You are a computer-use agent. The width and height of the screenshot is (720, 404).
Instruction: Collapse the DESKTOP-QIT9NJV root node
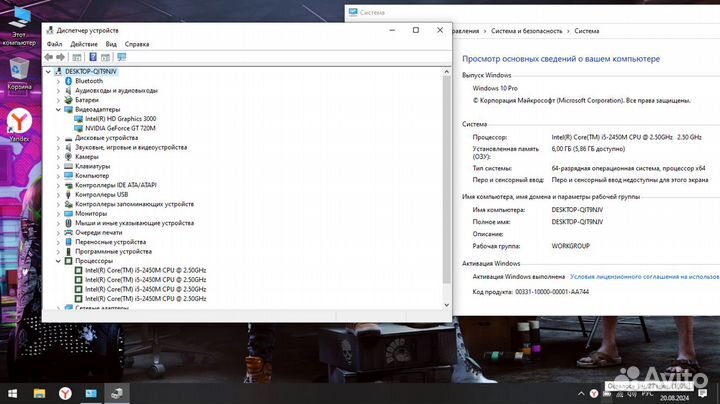(x=48, y=72)
